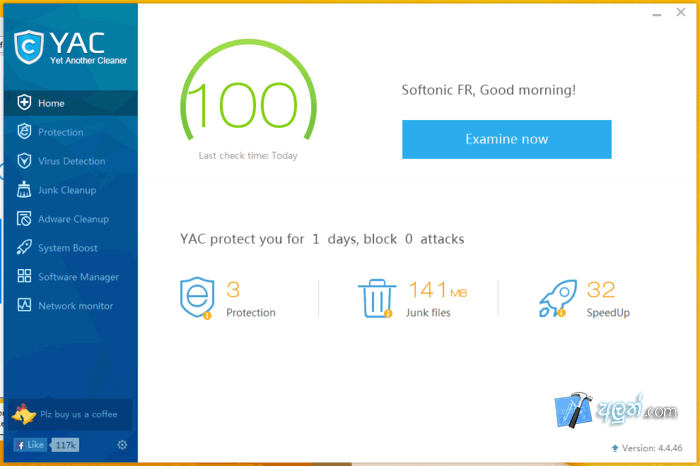Click the Facebook Like button
The image size is (700, 466).
pos(30,445)
